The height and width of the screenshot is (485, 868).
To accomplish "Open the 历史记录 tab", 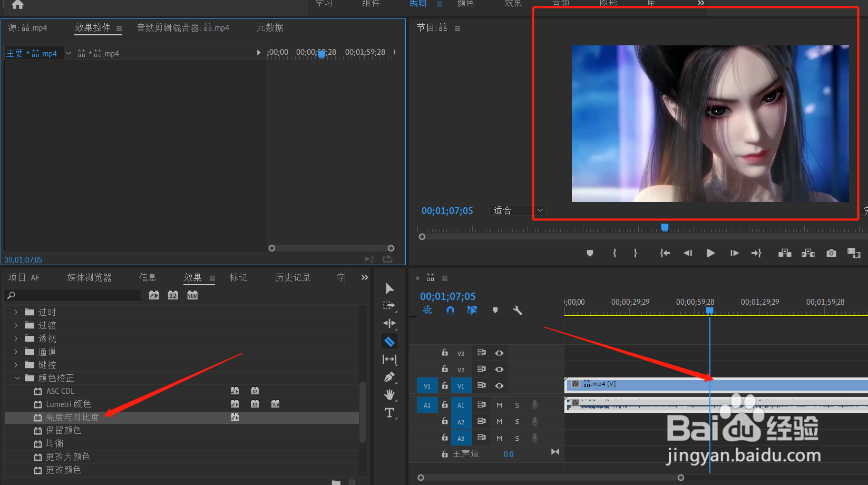I will pyautogui.click(x=293, y=277).
